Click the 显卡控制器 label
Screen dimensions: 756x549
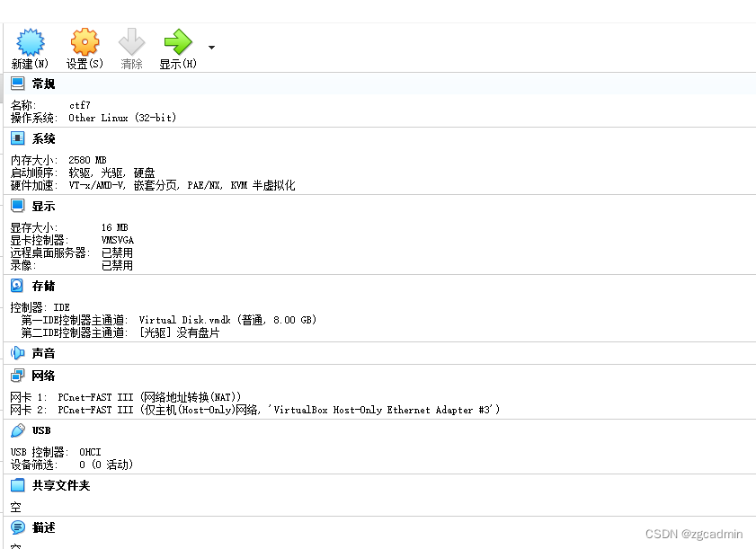coord(40,240)
